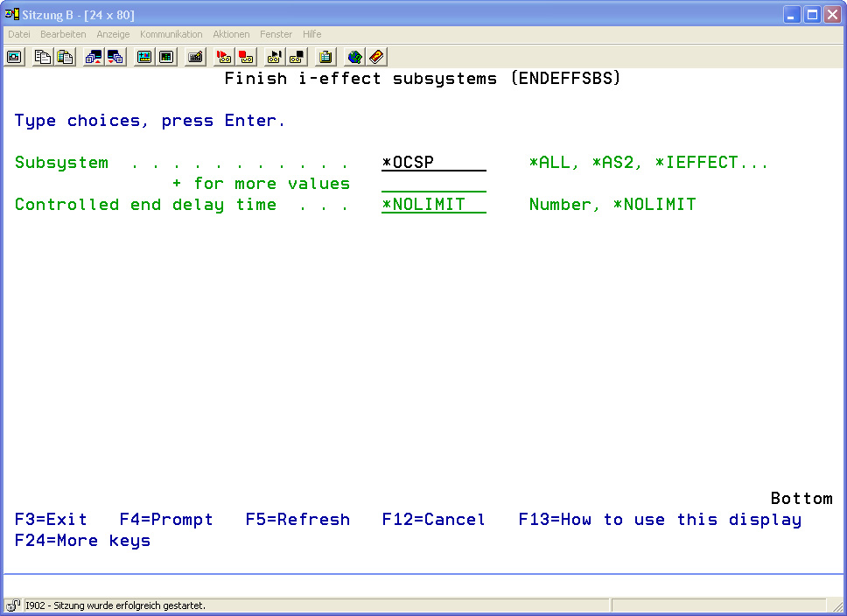Click the Help book icon in toolbar
Image resolution: width=847 pixels, height=616 pixels.
(376, 57)
